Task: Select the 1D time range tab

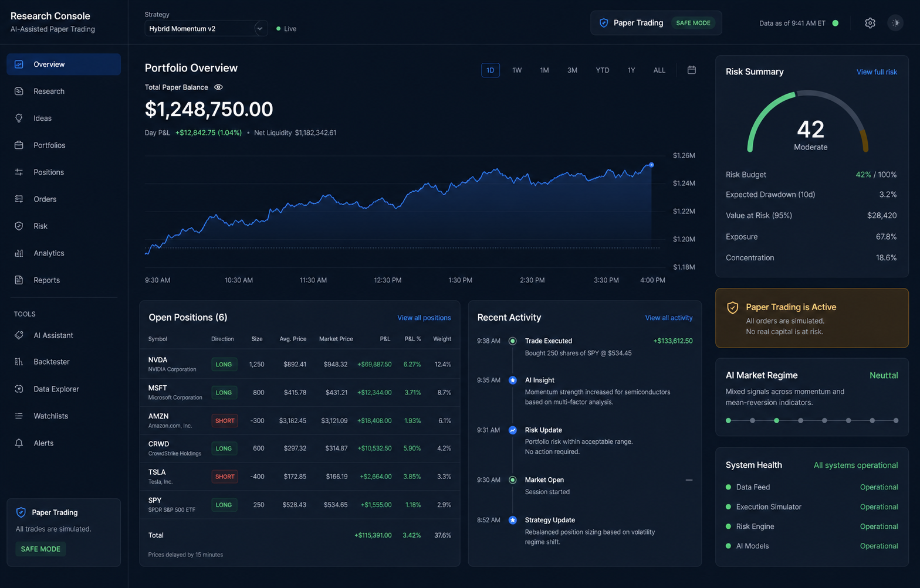Action: pos(491,70)
